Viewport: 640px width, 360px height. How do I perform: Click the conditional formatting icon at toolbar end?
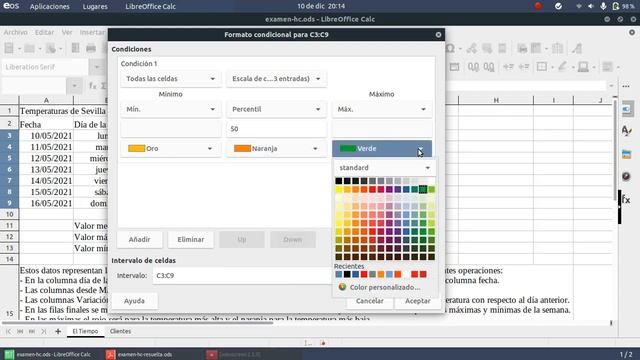coord(607,67)
